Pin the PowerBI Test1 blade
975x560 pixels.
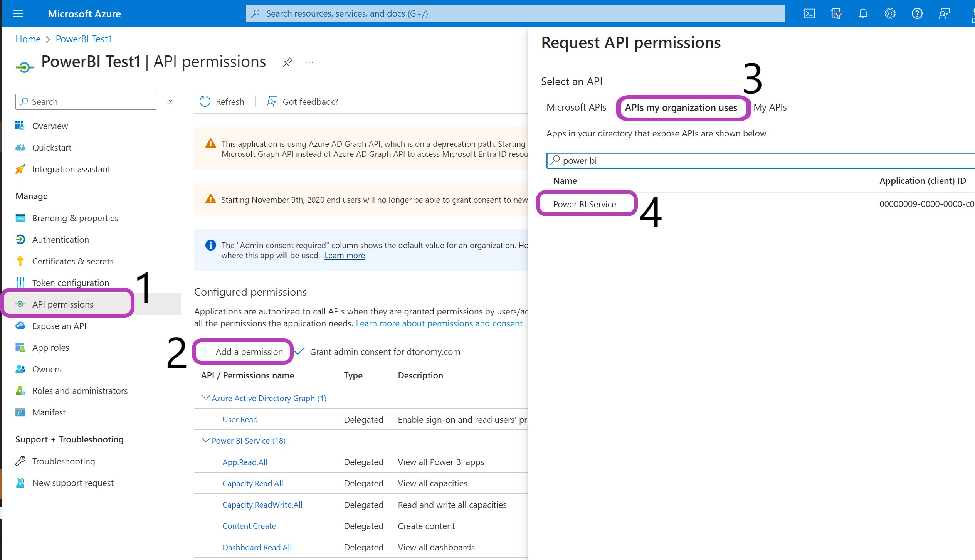(287, 62)
